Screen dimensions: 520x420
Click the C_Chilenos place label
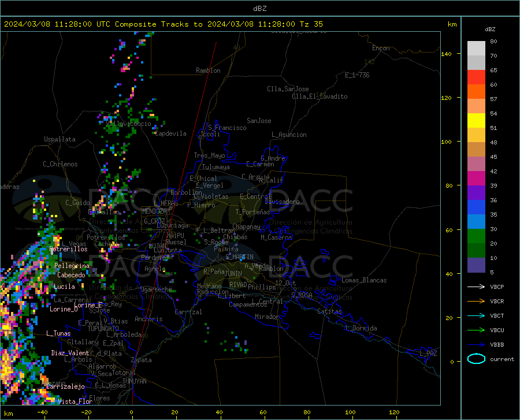[60, 164]
